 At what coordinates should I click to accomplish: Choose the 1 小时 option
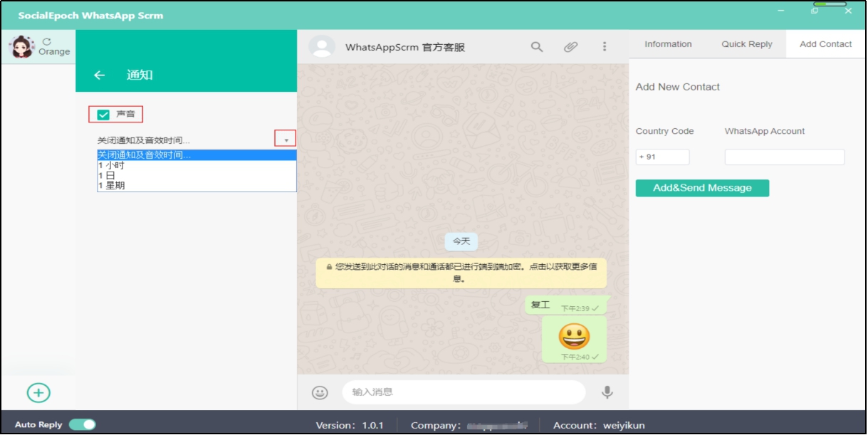[x=197, y=165]
